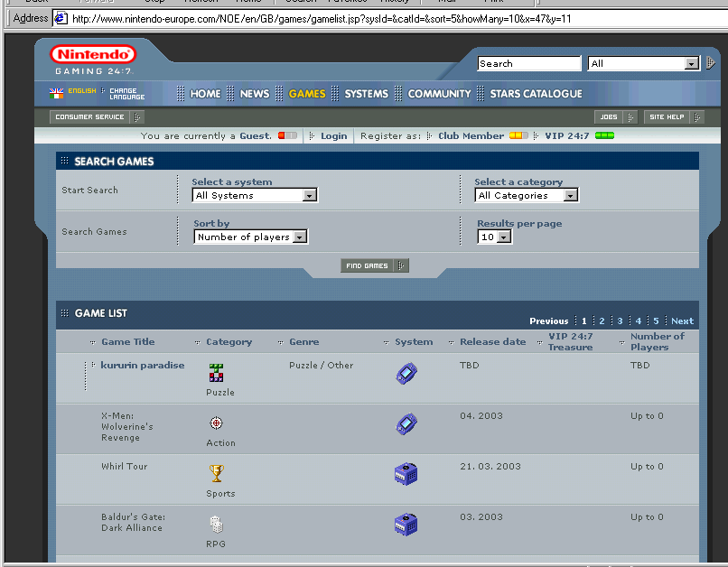Click the X-Men: Wolverine's Revenge title
The image size is (728, 567).
pyautogui.click(x=127, y=427)
